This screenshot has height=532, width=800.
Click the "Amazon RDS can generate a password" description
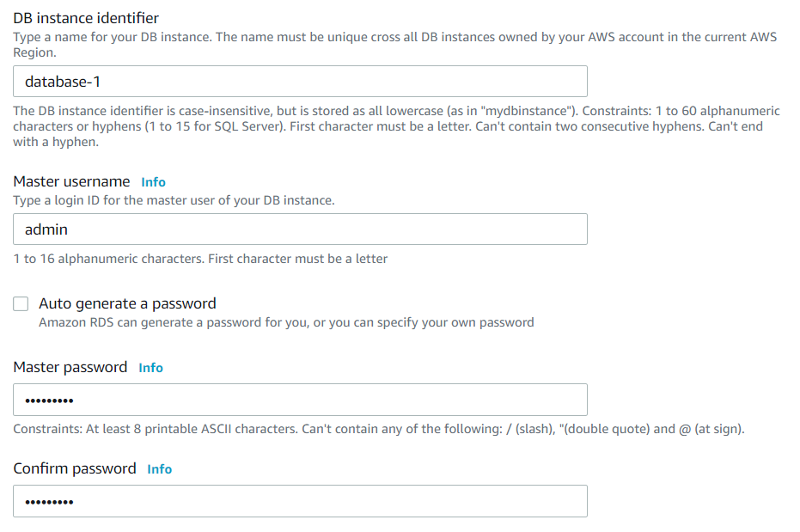(286, 323)
